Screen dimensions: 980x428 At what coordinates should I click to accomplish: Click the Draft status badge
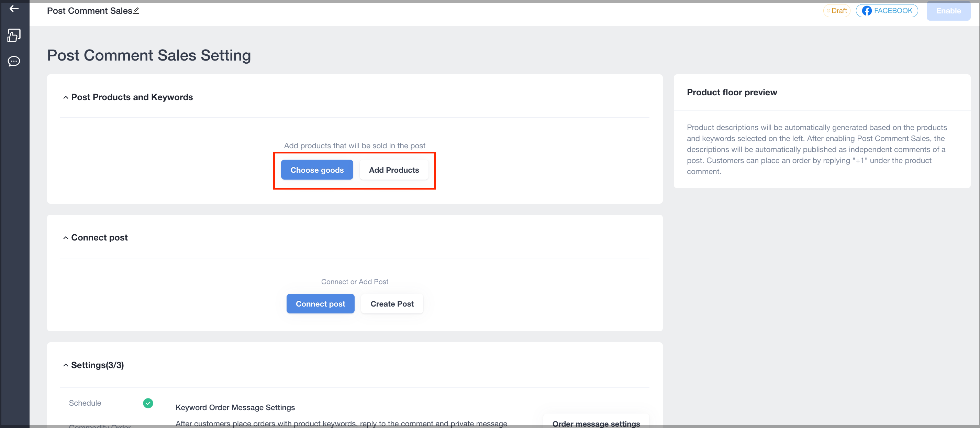coord(837,11)
